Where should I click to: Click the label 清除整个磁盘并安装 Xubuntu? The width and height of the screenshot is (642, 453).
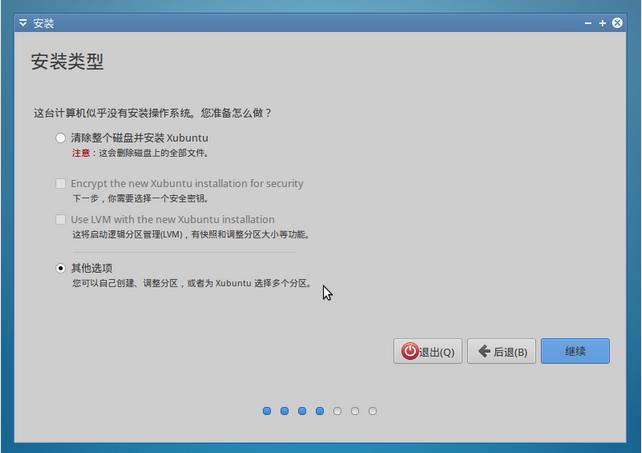[140, 138]
